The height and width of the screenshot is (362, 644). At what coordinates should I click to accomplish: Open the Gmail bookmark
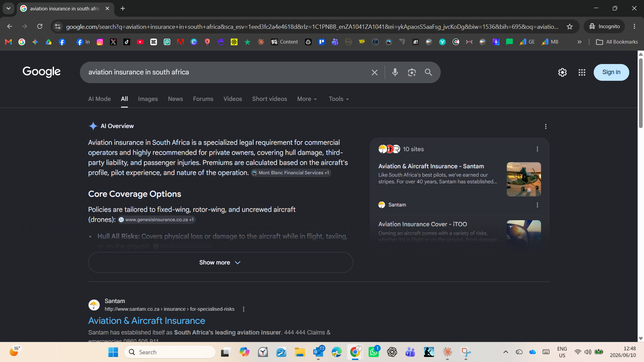pos(8,42)
